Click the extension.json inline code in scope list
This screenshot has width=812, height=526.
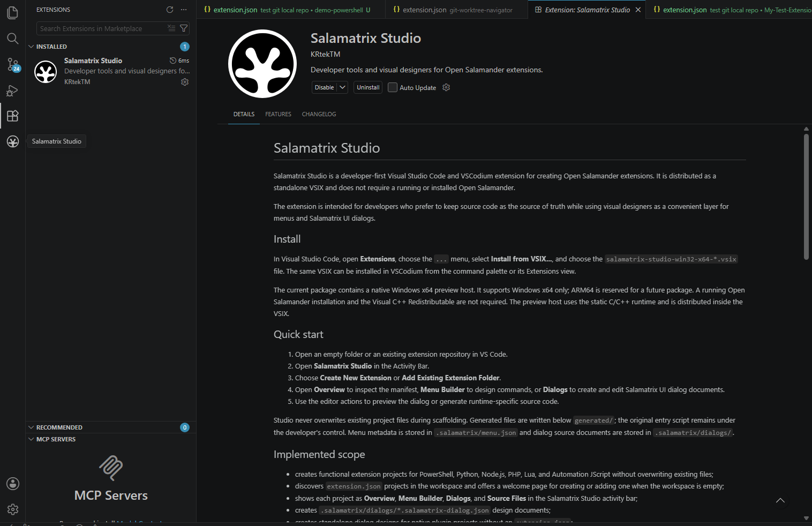(x=354, y=486)
